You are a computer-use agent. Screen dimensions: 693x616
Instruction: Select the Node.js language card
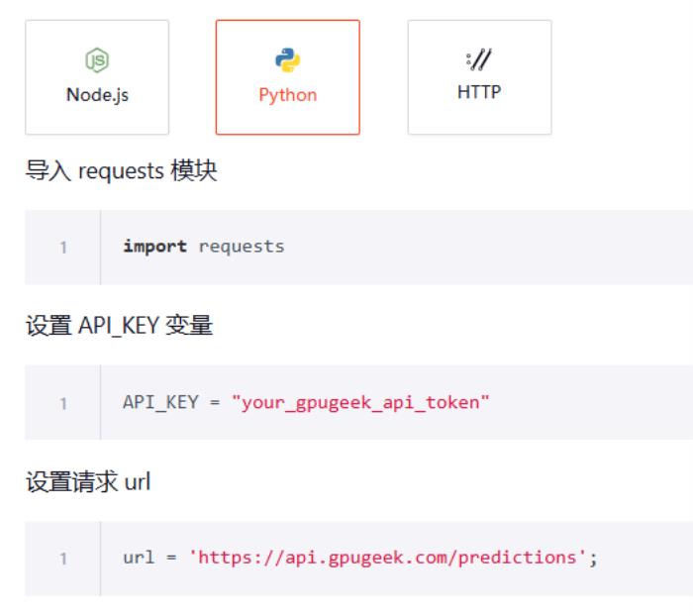(97, 77)
